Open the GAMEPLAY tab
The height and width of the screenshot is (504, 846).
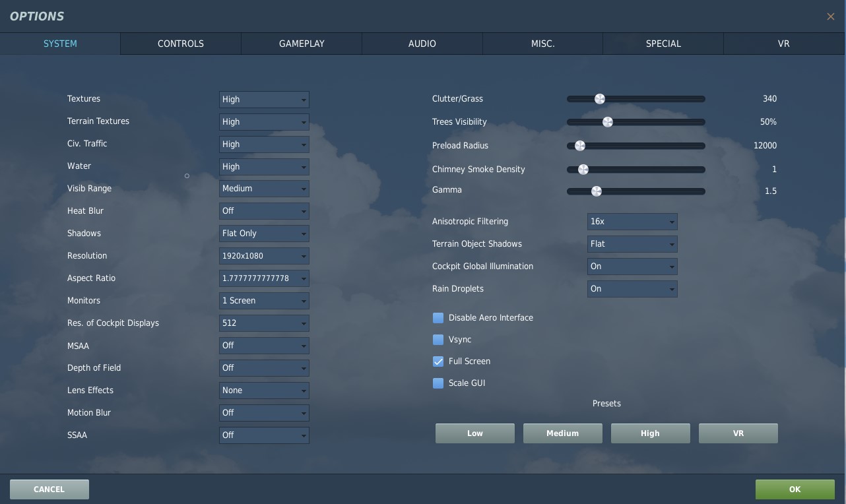click(302, 44)
